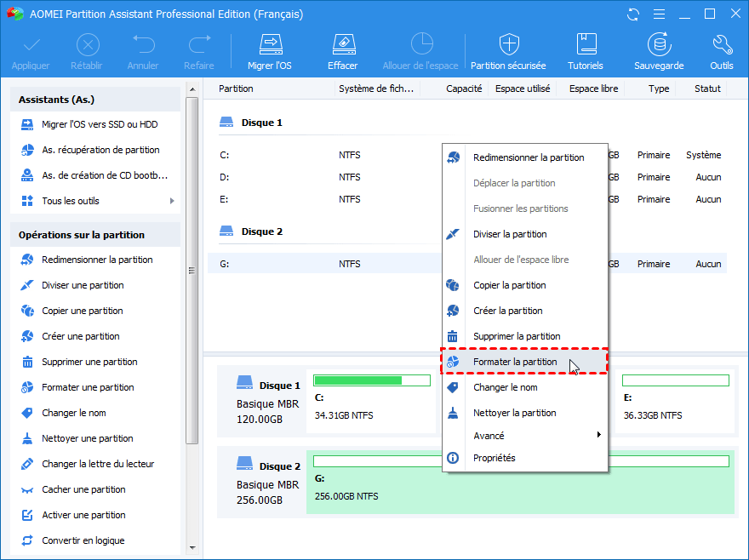Click Redimensionner la partition in sidebar
This screenshot has height=560, width=749.
coord(95,260)
